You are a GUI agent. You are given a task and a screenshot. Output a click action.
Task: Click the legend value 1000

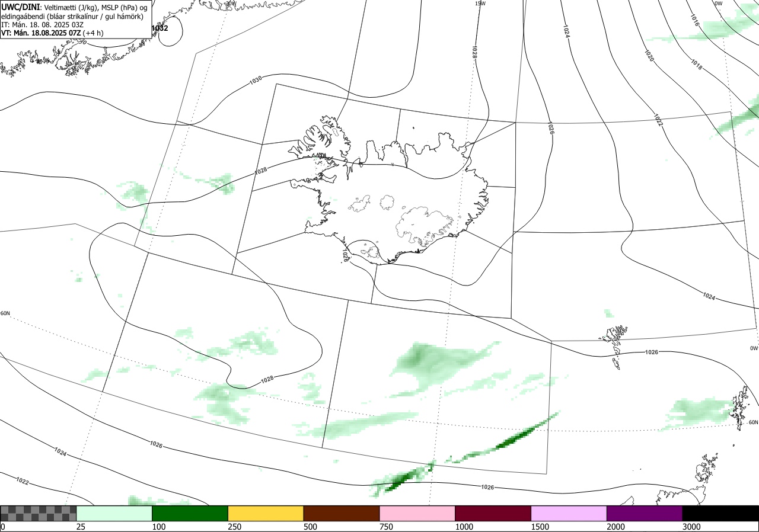(x=465, y=527)
